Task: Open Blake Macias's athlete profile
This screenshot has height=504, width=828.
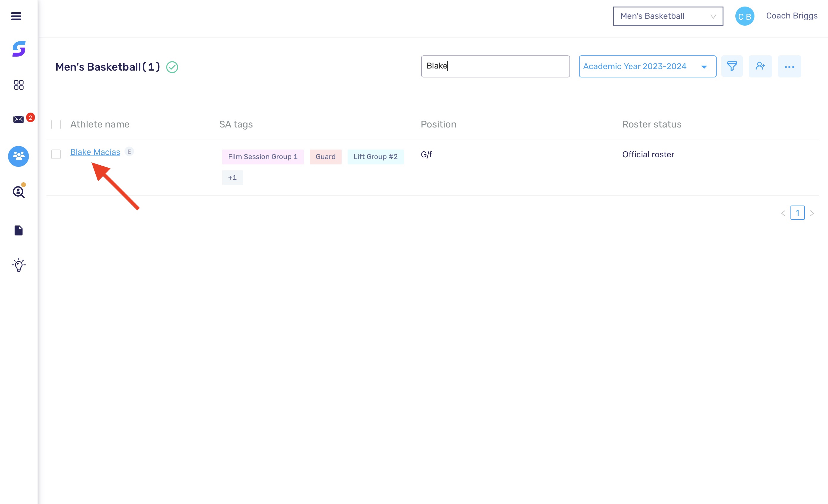Action: coord(95,152)
